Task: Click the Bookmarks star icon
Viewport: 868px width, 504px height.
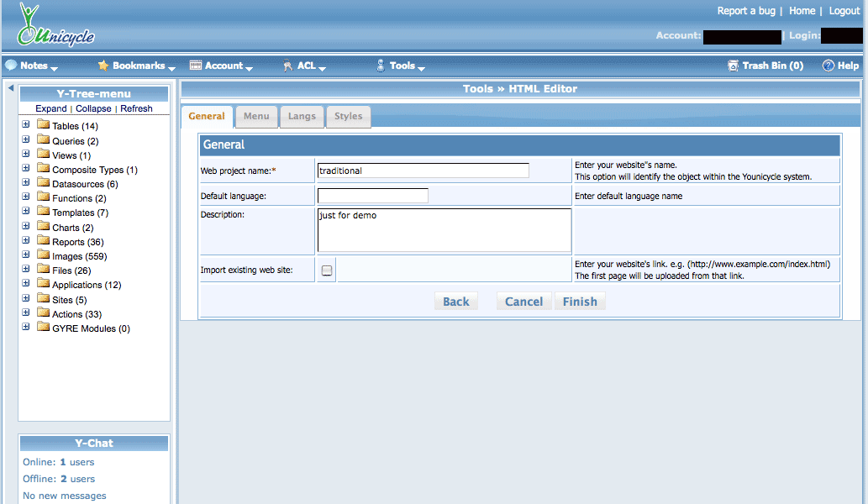Action: (103, 66)
